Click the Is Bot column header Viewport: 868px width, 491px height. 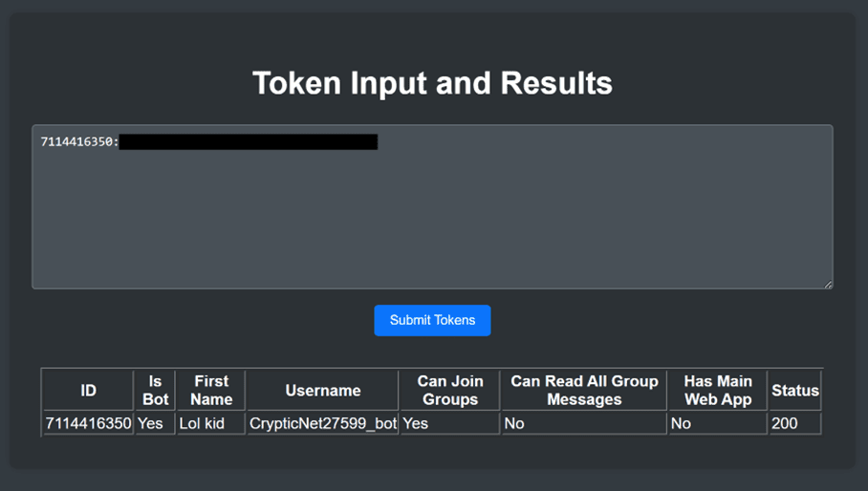click(155, 391)
